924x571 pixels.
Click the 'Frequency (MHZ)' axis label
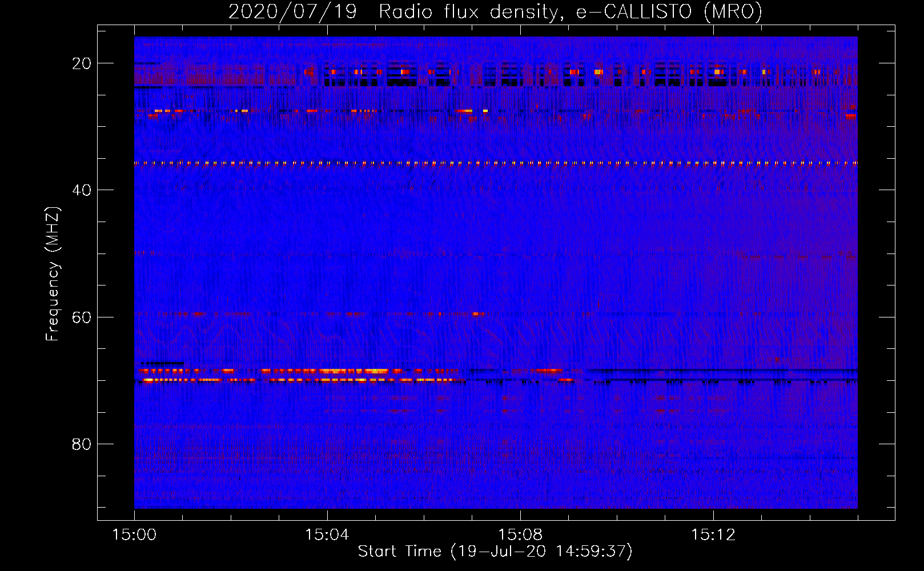point(53,274)
